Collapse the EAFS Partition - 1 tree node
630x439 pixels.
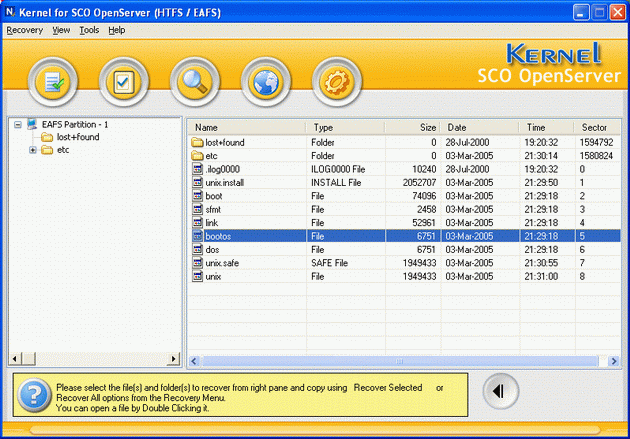(18, 125)
